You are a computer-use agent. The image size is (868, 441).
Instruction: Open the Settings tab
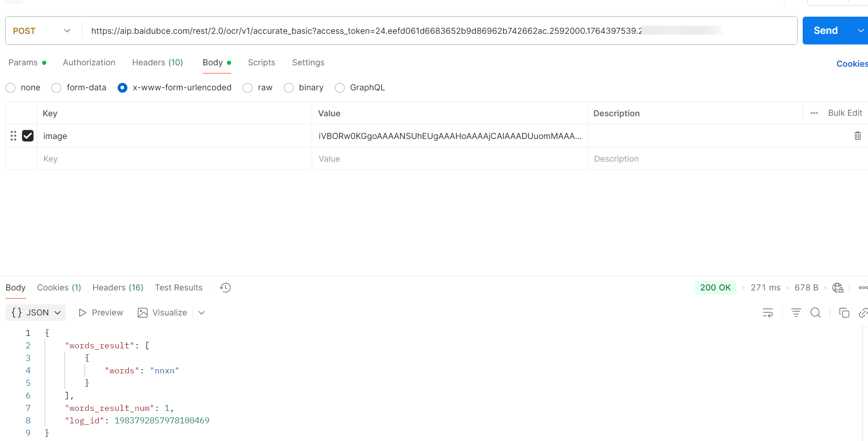[x=308, y=63]
